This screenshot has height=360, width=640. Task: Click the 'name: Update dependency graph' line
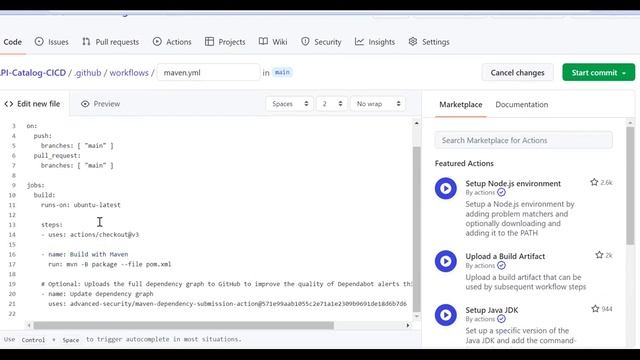[x=97, y=293]
